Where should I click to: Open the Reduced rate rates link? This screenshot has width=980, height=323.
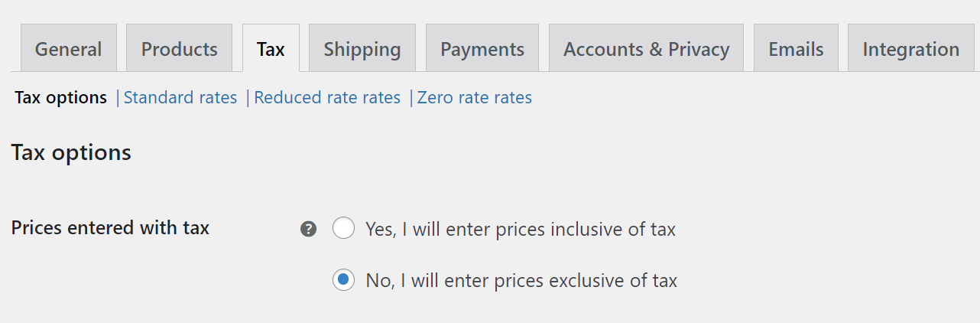[327, 97]
